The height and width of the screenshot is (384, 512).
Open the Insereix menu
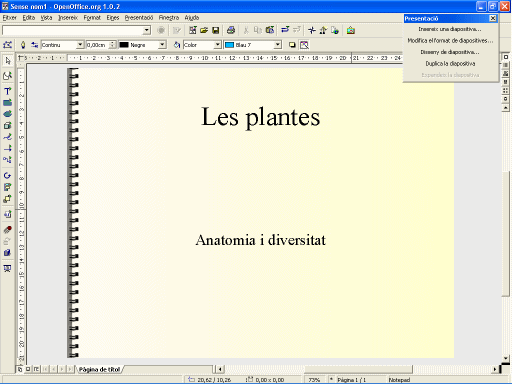point(68,18)
